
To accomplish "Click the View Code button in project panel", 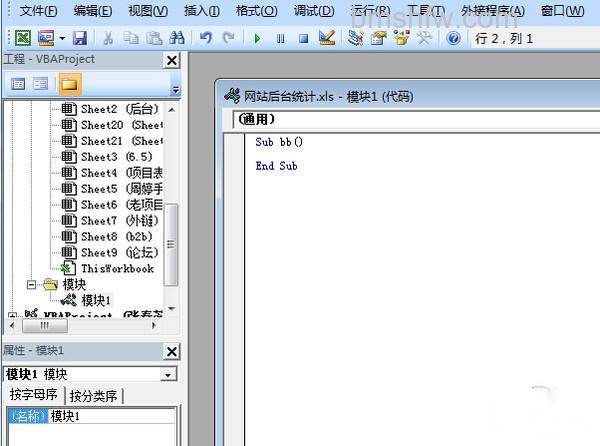I will 18,84.
